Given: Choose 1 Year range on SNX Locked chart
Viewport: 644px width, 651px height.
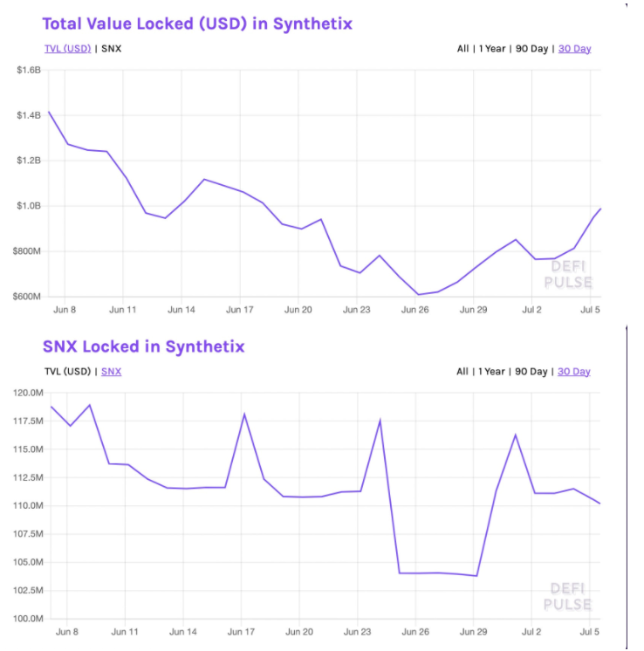Looking at the screenshot, I should click(492, 371).
